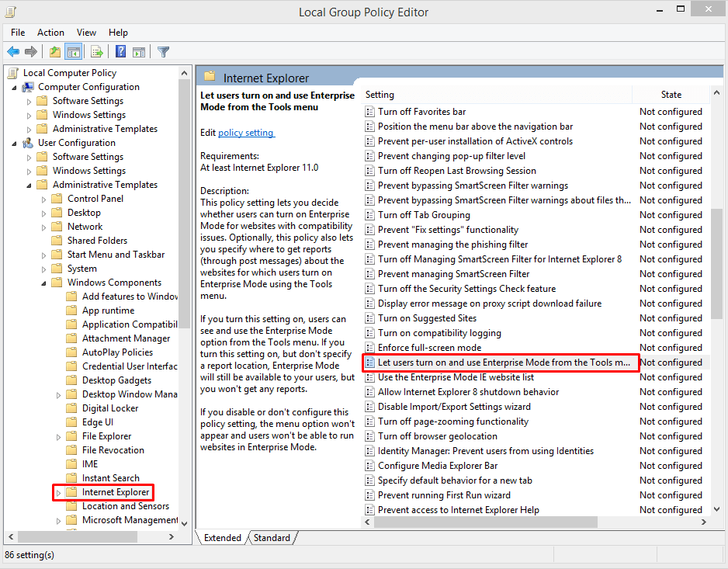
Task: Toggle the Show/Hide Action Pane icon
Action: [139, 51]
